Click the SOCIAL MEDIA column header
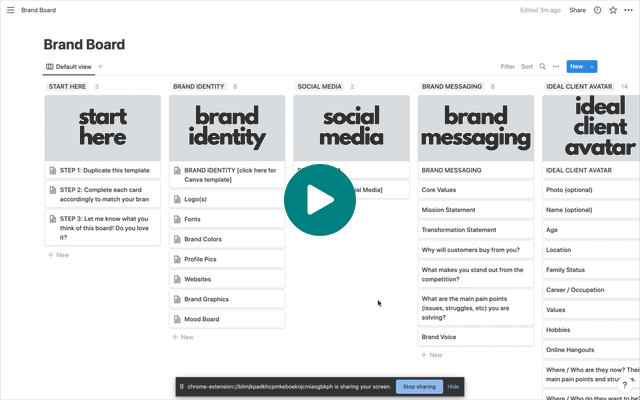Screen dimensions: 640x400 point(320,87)
